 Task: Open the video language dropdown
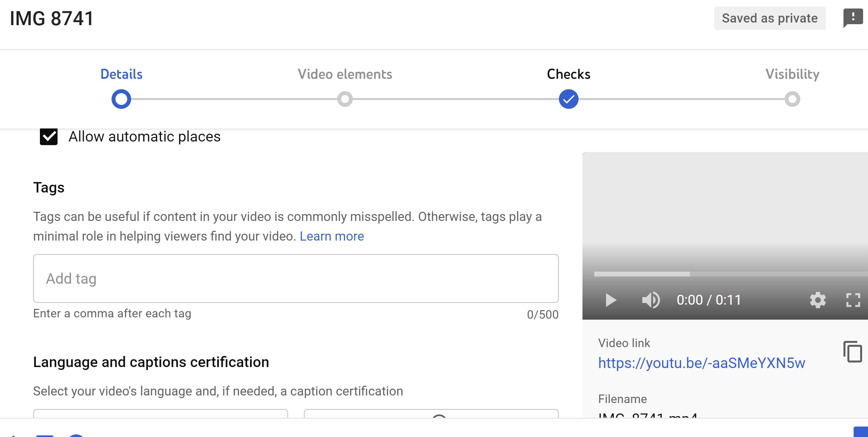(160, 414)
